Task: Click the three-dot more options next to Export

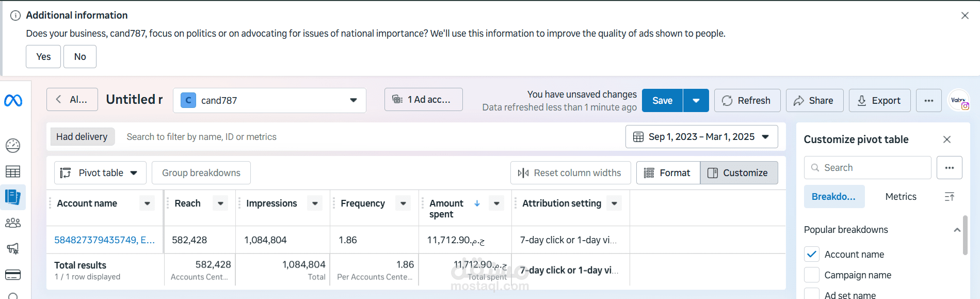Action: pyautogui.click(x=928, y=101)
